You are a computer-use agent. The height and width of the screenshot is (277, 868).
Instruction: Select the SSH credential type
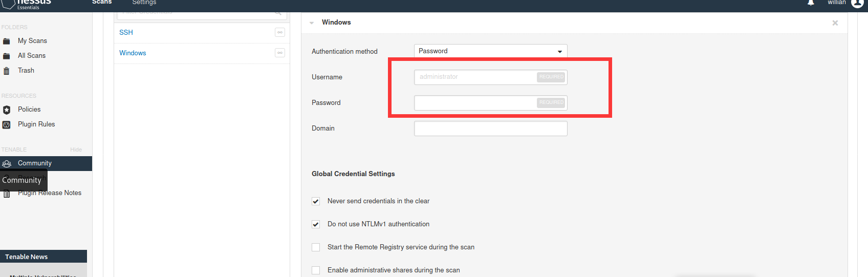pyautogui.click(x=126, y=33)
